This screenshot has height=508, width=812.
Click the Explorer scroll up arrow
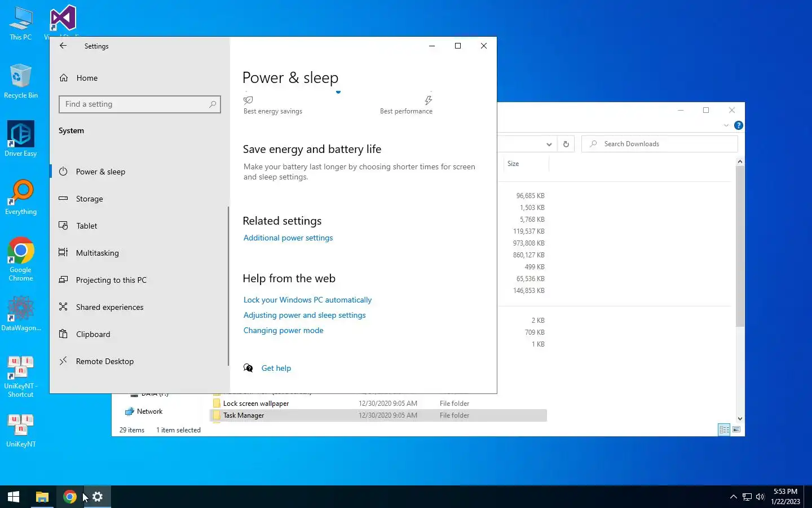point(740,162)
